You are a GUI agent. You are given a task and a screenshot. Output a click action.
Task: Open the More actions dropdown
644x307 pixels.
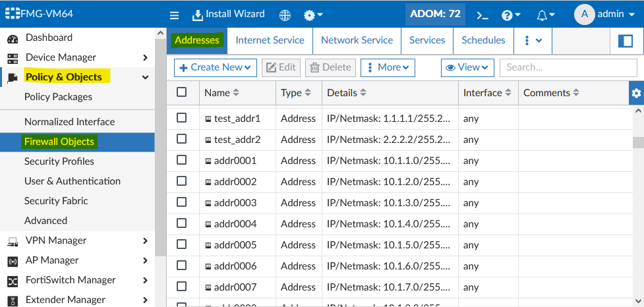pyautogui.click(x=388, y=68)
